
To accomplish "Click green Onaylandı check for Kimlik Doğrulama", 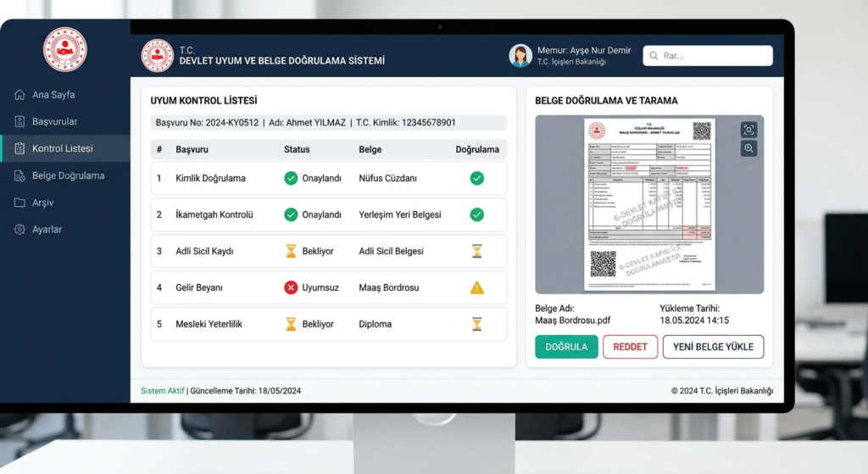I will pyautogui.click(x=291, y=178).
